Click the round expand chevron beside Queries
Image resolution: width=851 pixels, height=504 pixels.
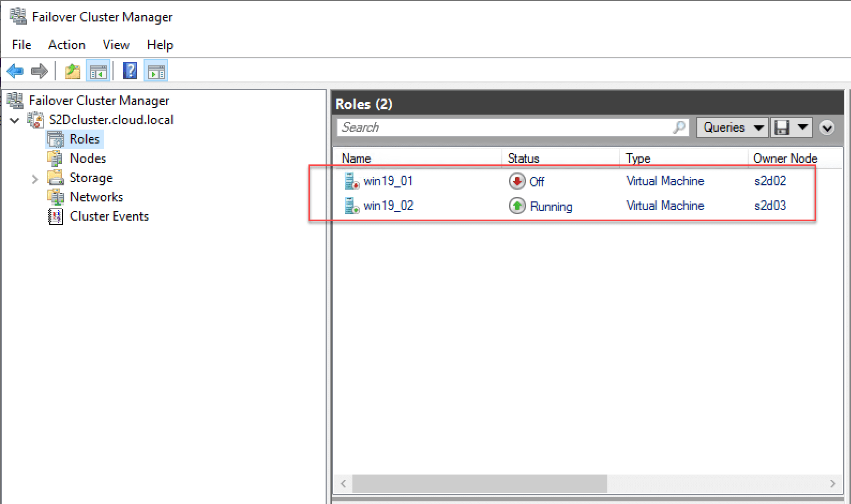pos(827,128)
